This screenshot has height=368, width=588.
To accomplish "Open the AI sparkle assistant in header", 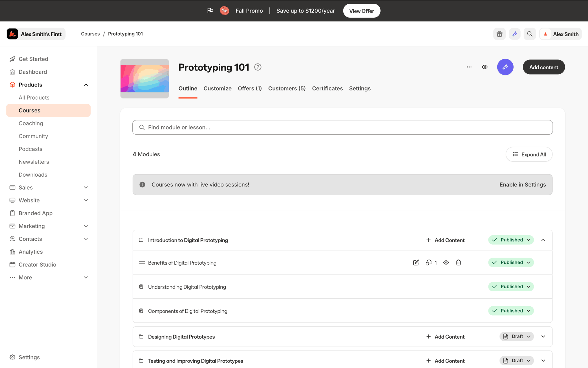I will 514,34.
